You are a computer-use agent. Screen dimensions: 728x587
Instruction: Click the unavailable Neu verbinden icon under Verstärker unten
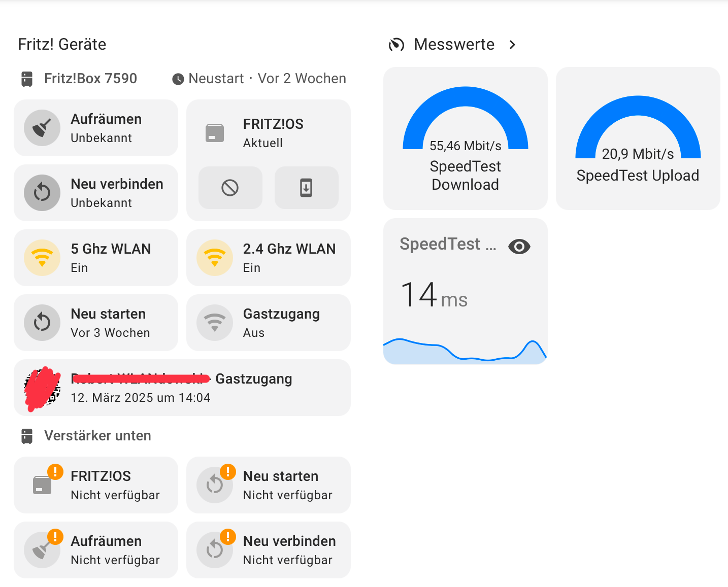[215, 550]
